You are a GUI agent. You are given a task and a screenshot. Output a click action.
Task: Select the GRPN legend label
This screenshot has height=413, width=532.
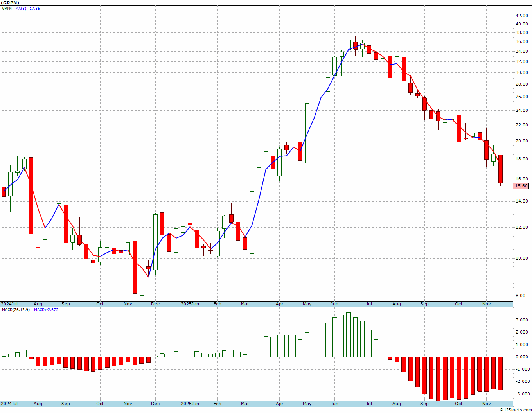[7, 8]
